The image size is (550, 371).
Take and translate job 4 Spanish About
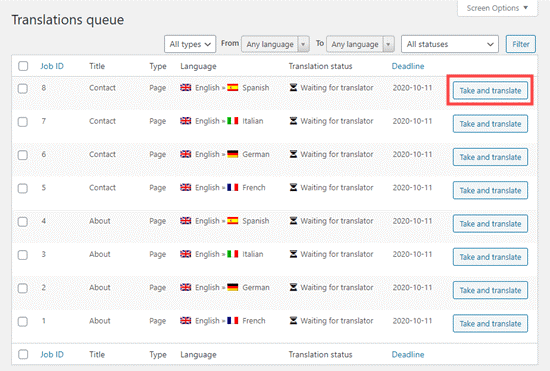(x=490, y=224)
